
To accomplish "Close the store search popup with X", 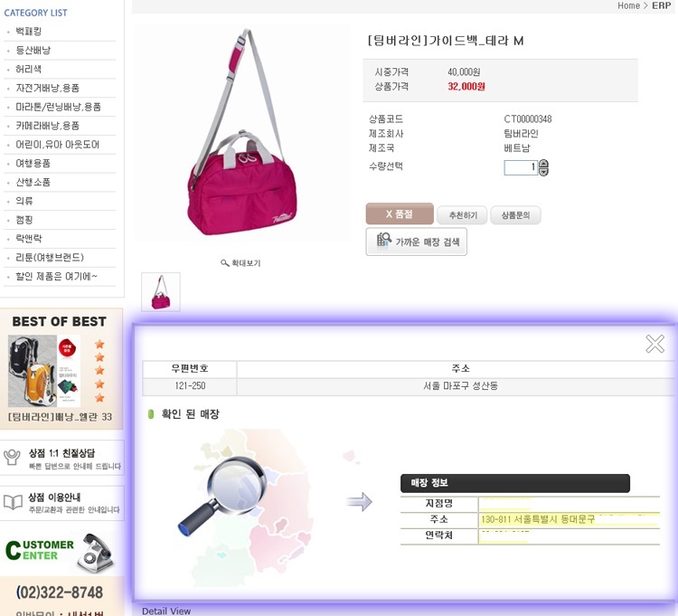I will pyautogui.click(x=654, y=344).
